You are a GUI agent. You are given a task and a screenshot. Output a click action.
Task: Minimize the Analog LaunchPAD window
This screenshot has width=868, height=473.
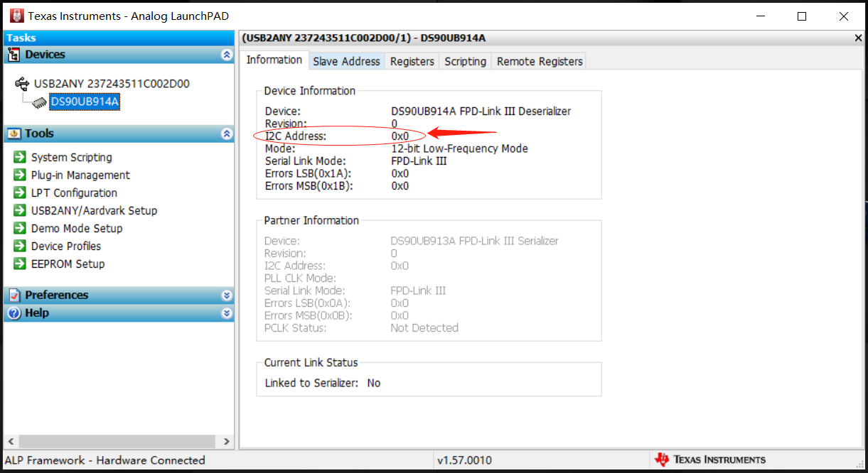(x=760, y=16)
